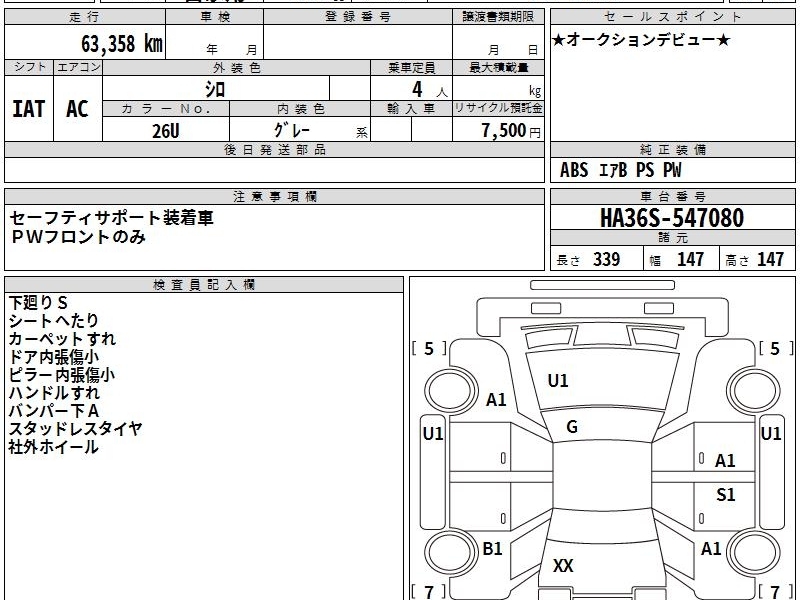Click inspector note スタッドレスタイヤ
The height and width of the screenshot is (600, 800).
[x=75, y=429]
